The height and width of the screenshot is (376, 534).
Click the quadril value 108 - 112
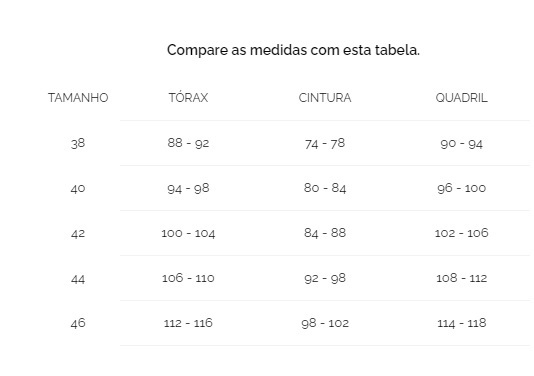[461, 278]
